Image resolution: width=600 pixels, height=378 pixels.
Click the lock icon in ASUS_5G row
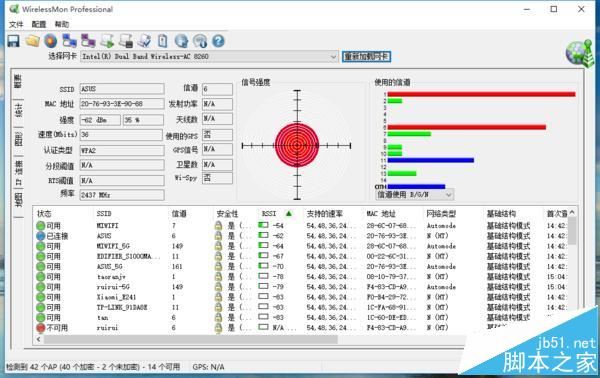(218, 267)
